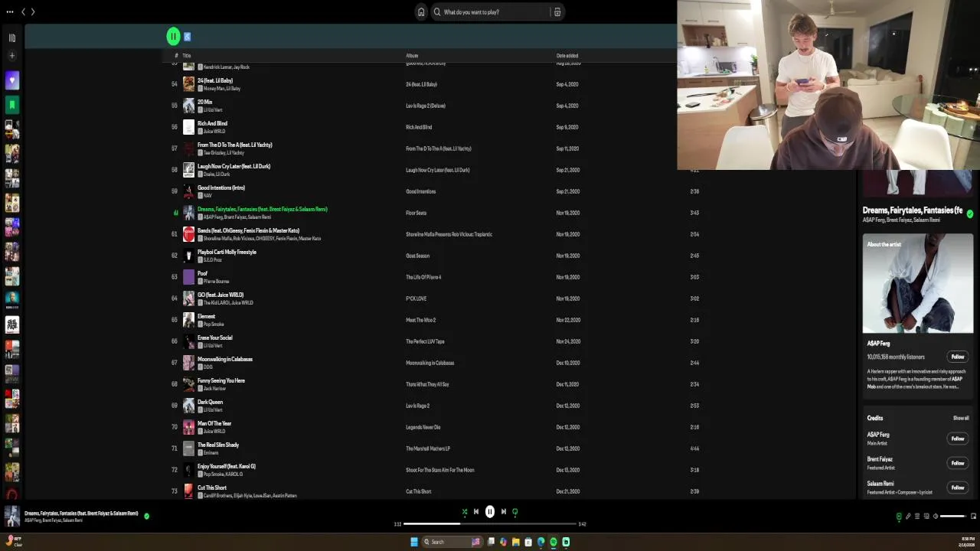Viewport: 980px width, 551px height.
Task: Open the album link 'Floor Seats'
Action: tap(416, 213)
